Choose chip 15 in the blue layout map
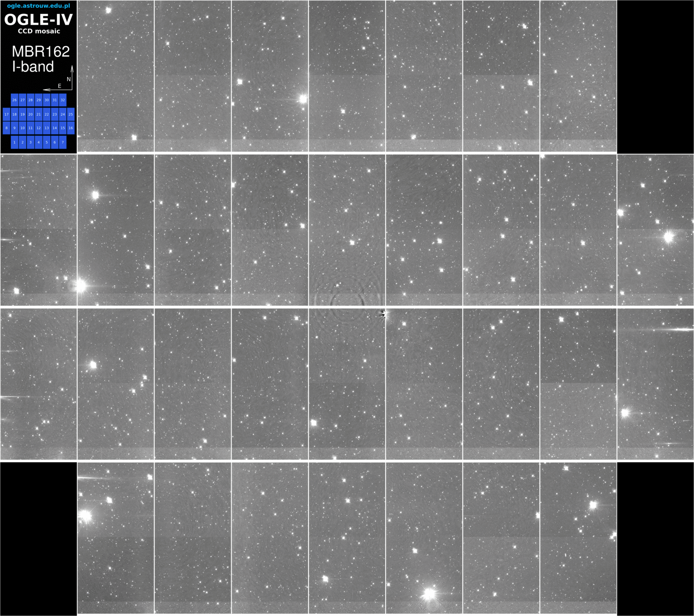Screen dimensions: 694x616 tap(62, 128)
